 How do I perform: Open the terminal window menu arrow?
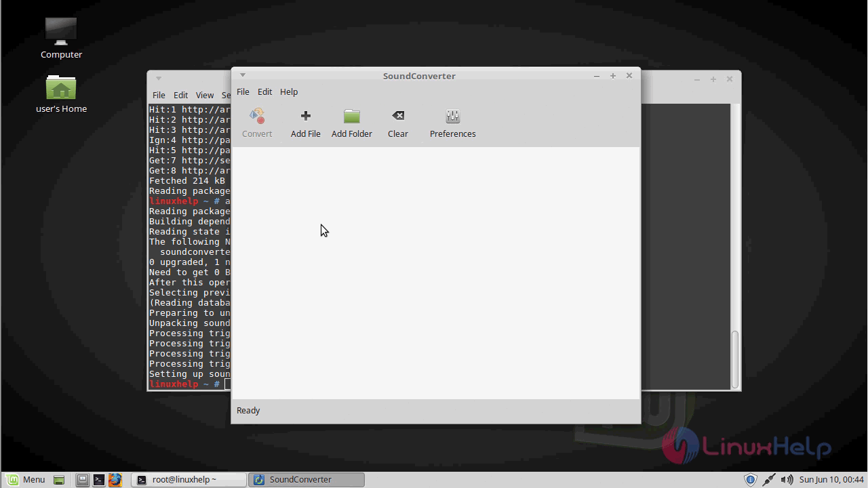(158, 79)
